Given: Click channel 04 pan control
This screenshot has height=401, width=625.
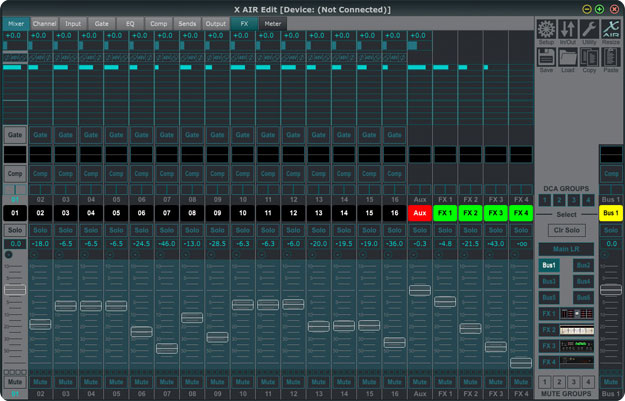Looking at the screenshot, I should pos(91,189).
